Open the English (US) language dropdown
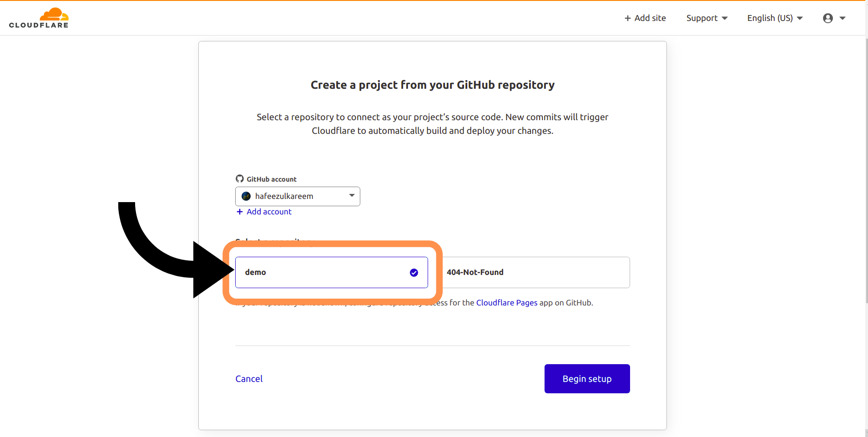 pos(775,18)
